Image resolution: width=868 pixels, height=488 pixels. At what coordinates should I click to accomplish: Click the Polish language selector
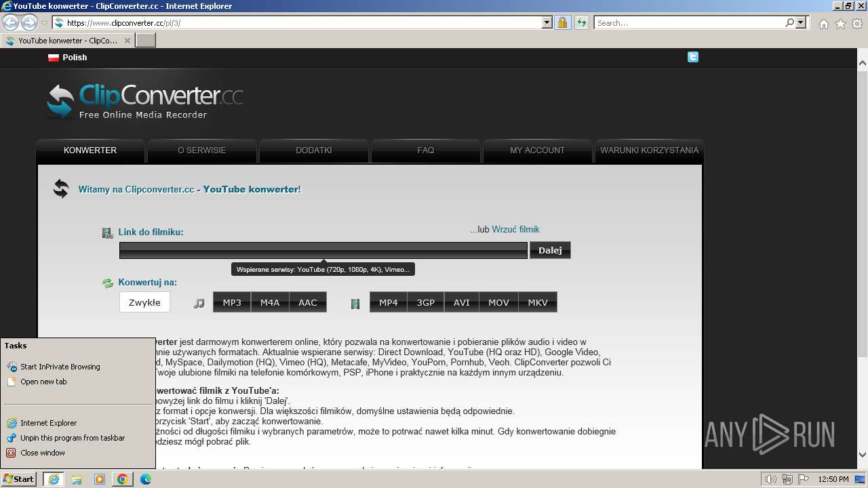pos(68,58)
